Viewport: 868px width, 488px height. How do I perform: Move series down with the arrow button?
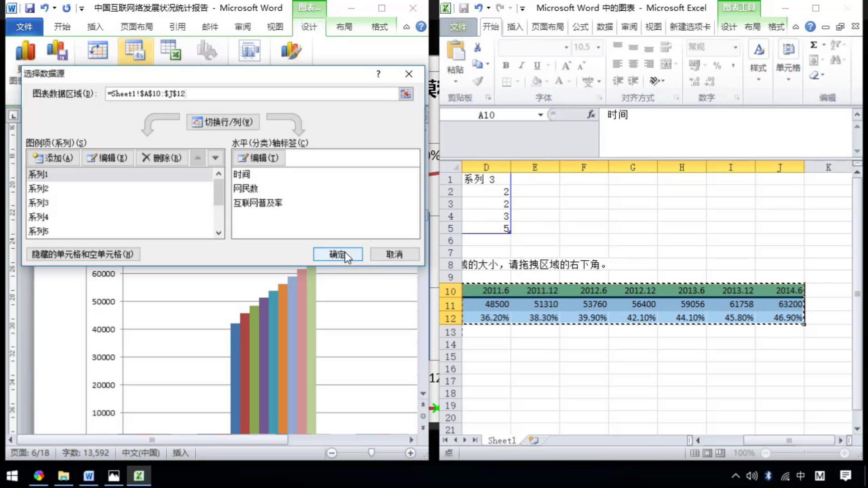coord(215,158)
